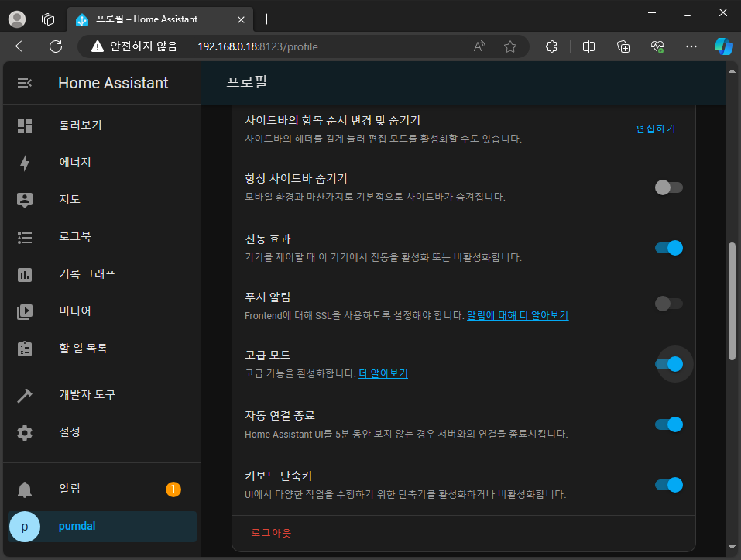Open 미디어 in the sidebar

coord(101,311)
